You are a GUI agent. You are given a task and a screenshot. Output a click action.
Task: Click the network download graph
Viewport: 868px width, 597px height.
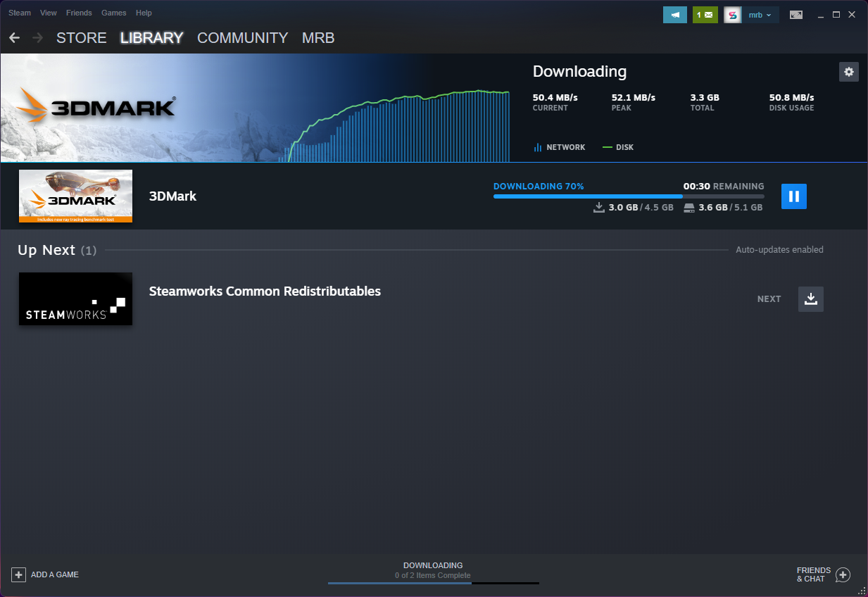[x=394, y=127]
